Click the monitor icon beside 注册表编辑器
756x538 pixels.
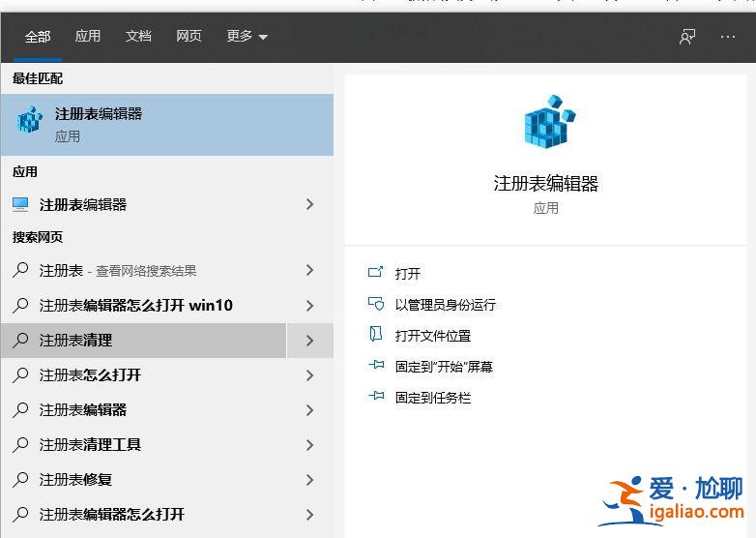click(x=20, y=204)
